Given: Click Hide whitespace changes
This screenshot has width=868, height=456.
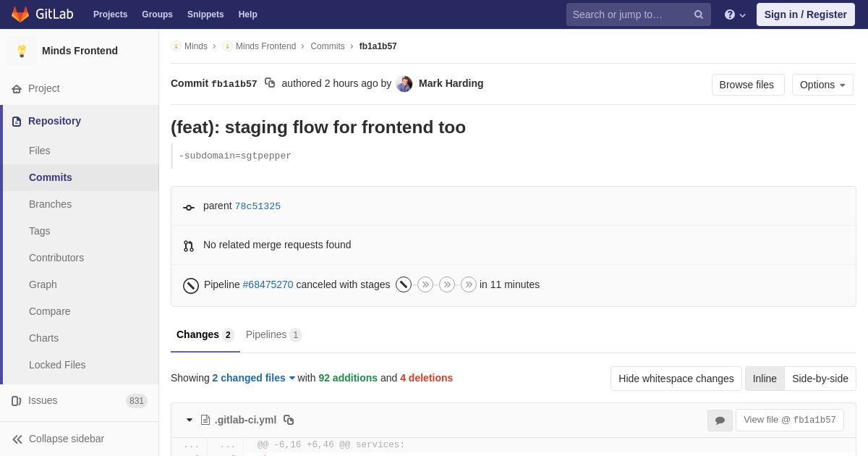Looking at the screenshot, I should click(676, 379).
